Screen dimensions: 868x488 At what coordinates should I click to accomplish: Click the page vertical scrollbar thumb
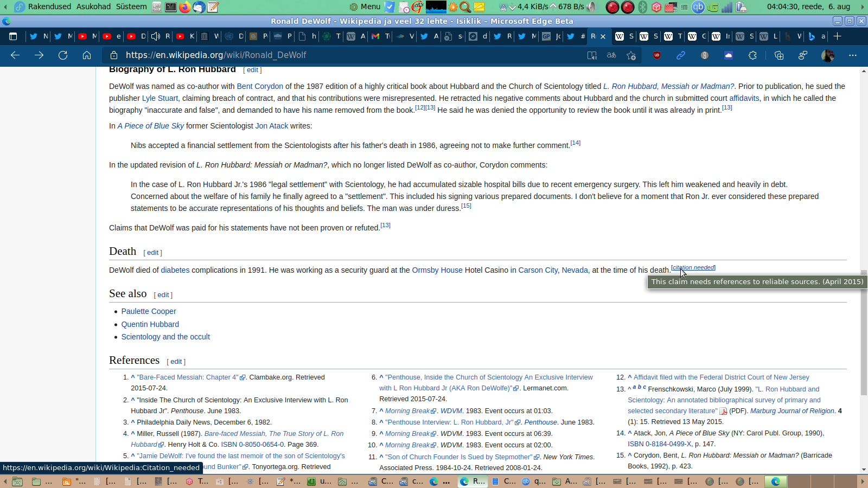click(x=864, y=332)
